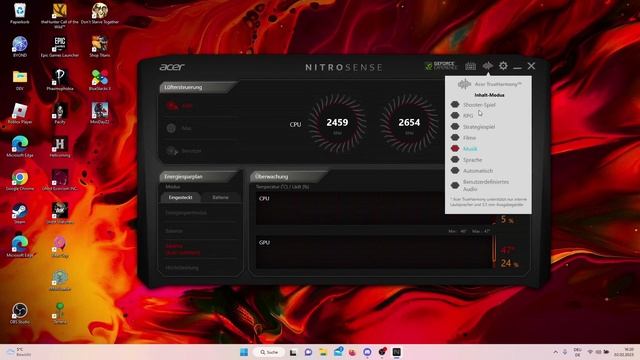Select Höchstleistung power plan

(x=182, y=268)
